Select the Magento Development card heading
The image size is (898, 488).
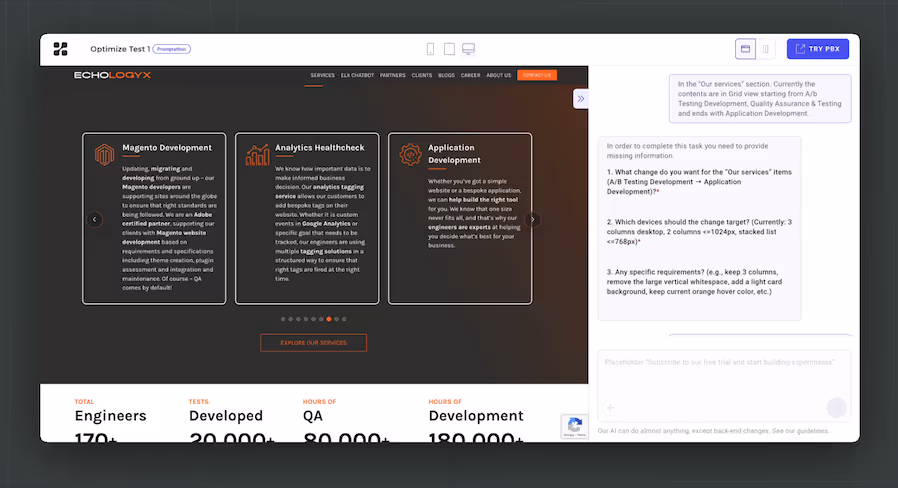coord(167,148)
